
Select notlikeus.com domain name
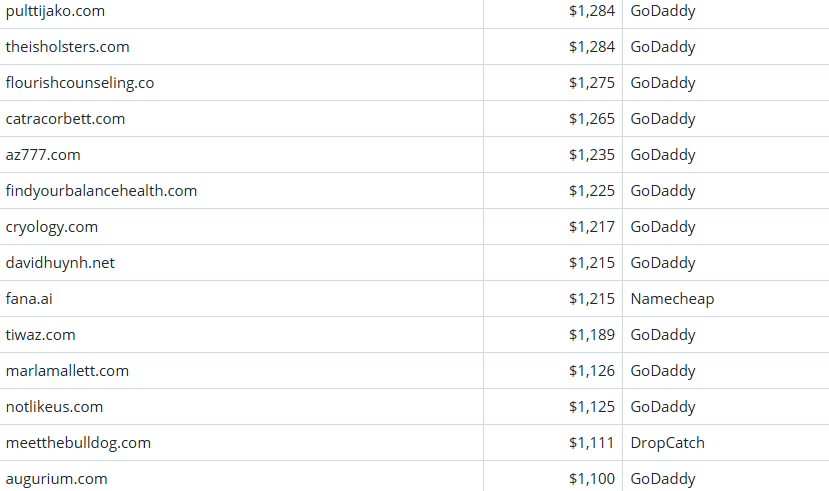pyautogui.click(x=54, y=407)
